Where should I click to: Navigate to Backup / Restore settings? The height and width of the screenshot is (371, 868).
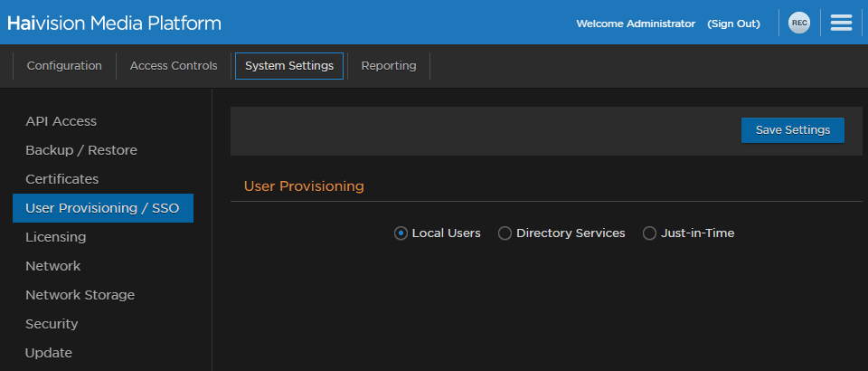pyautogui.click(x=81, y=150)
